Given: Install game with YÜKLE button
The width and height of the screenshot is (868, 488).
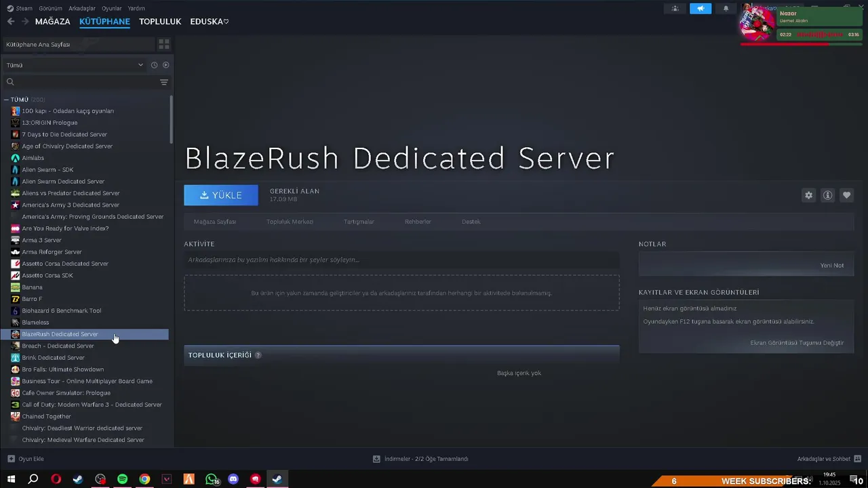Looking at the screenshot, I should (221, 195).
